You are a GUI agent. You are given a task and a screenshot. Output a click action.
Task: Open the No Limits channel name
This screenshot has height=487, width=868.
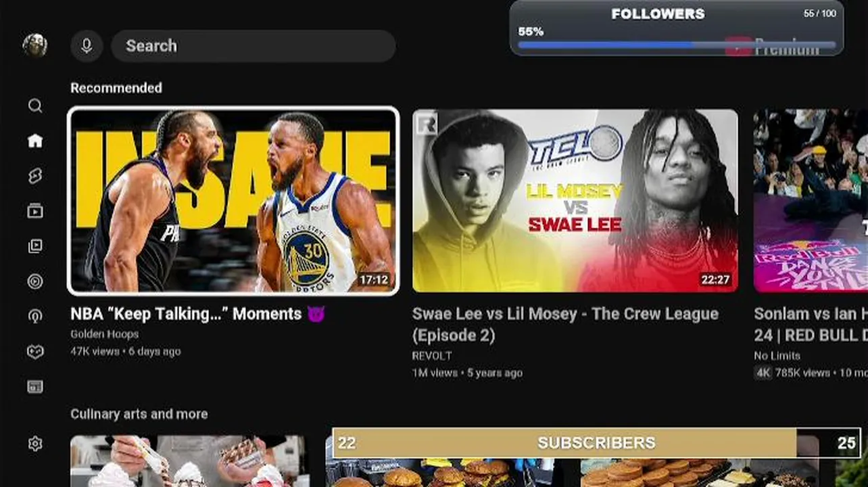(777, 356)
